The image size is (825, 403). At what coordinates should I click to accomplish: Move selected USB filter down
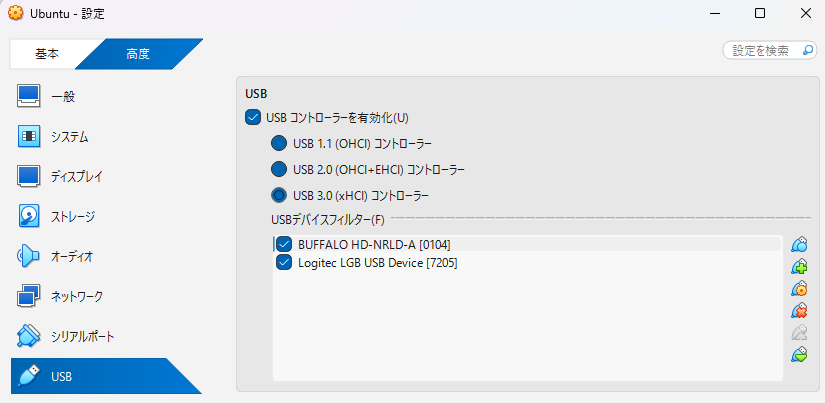tap(799, 355)
